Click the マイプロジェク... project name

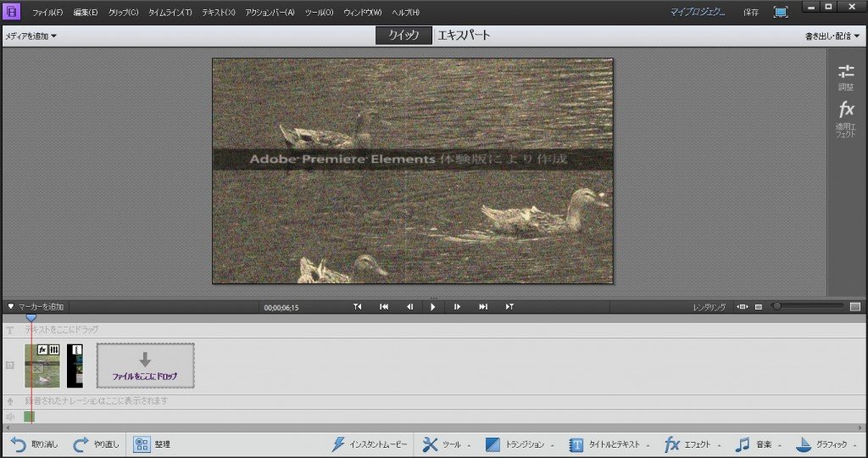pyautogui.click(x=698, y=12)
